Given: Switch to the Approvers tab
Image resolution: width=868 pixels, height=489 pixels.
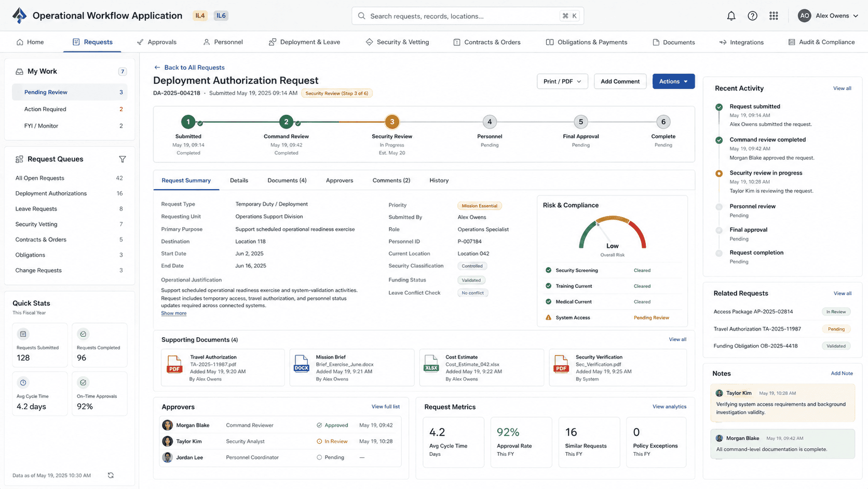Looking at the screenshot, I should pyautogui.click(x=340, y=180).
